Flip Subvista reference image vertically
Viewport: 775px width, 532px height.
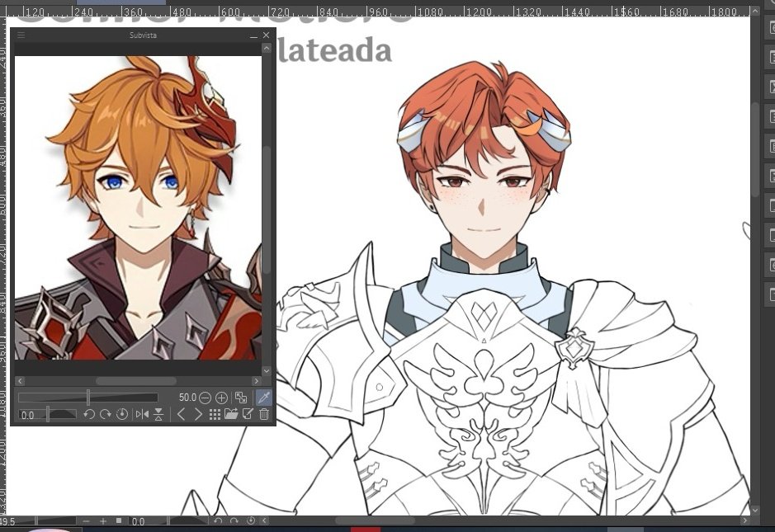pos(158,414)
